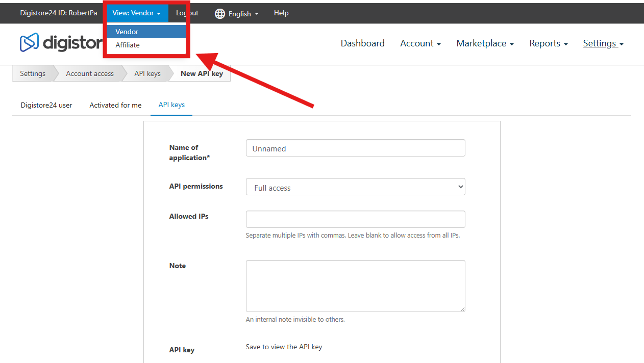This screenshot has width=644, height=363.
Task: Go to Dashboard
Action: coord(363,43)
